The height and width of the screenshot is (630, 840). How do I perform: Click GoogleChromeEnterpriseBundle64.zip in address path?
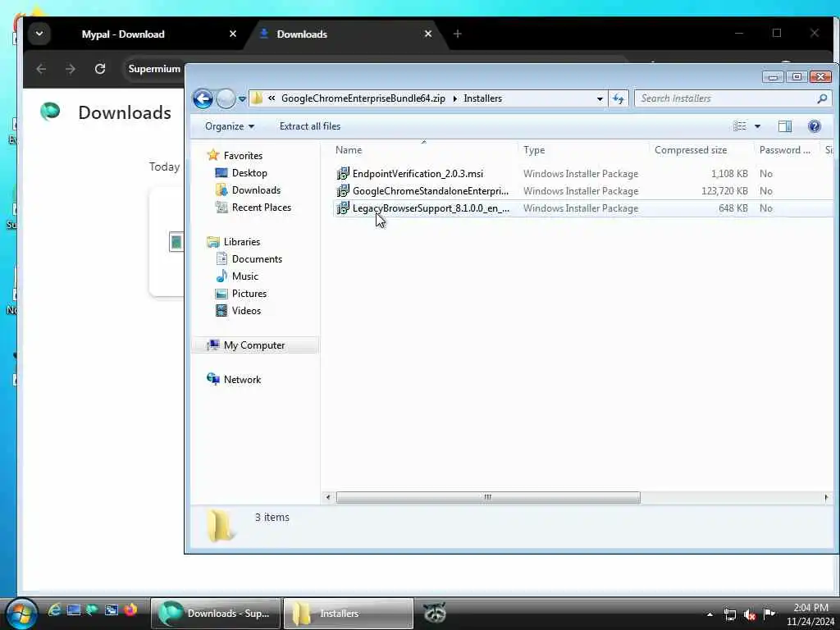click(x=363, y=98)
